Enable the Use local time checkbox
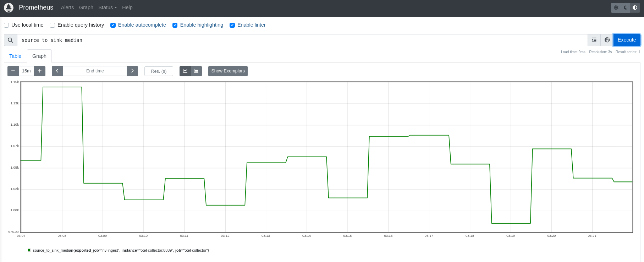Screen dimensions: 644x262 tap(6, 25)
